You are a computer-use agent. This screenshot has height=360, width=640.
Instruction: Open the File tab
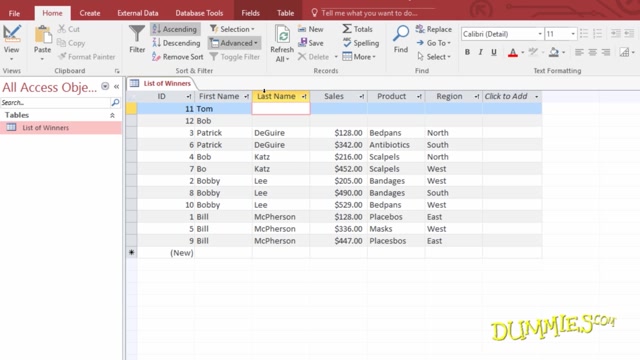(14, 13)
